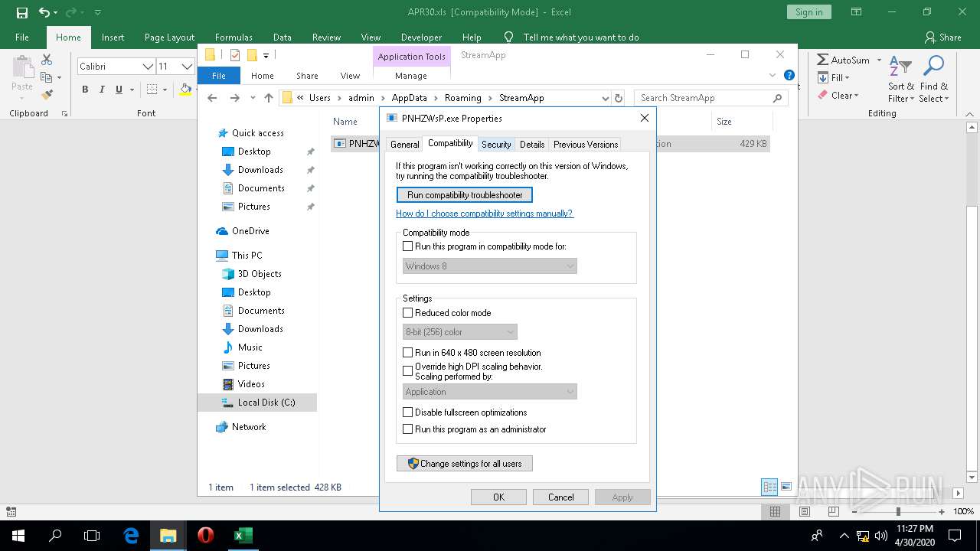This screenshot has width=980, height=551.
Task: Open address bar history dropdown
Action: point(606,98)
